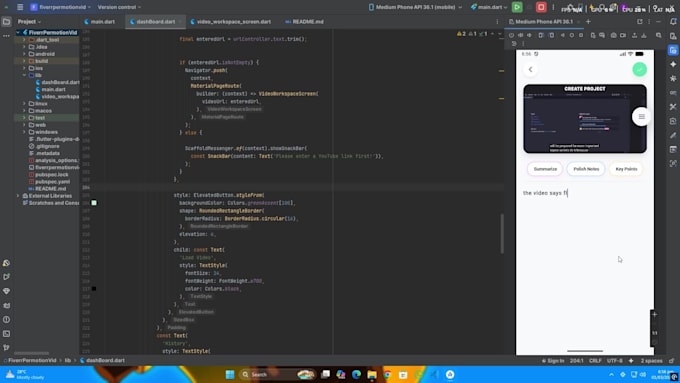Viewport: 680px width, 383px height.
Task: Open the Project tool window folder icon
Action: click(7, 22)
